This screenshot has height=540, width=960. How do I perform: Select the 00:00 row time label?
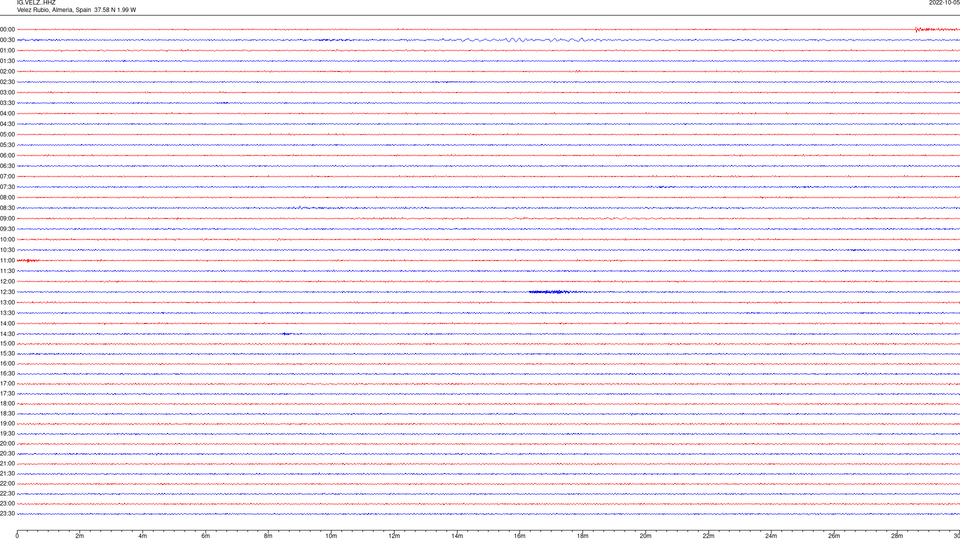point(7,29)
